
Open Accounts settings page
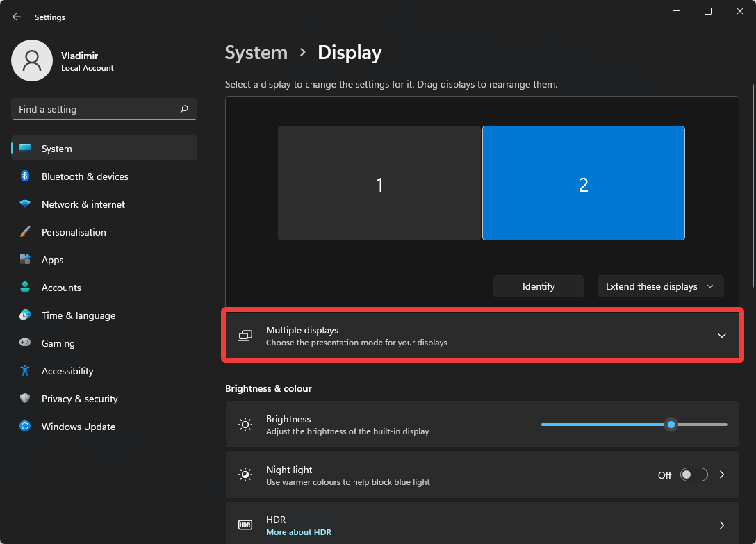click(104, 288)
